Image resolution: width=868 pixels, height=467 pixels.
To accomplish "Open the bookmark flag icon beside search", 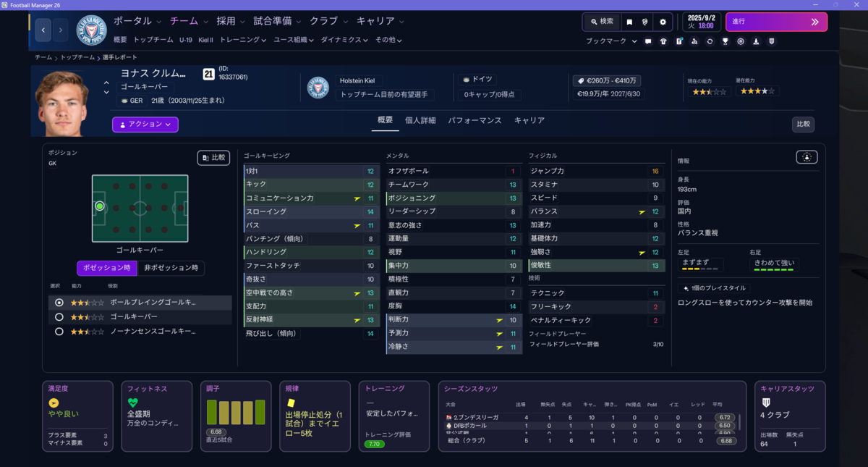I will click(629, 22).
